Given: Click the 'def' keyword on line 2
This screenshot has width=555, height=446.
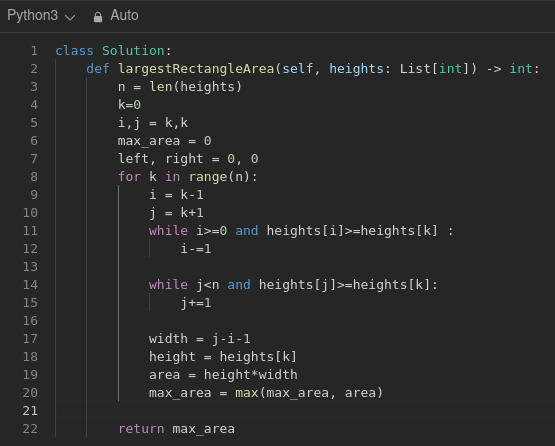Looking at the screenshot, I should pyautogui.click(x=98, y=69).
